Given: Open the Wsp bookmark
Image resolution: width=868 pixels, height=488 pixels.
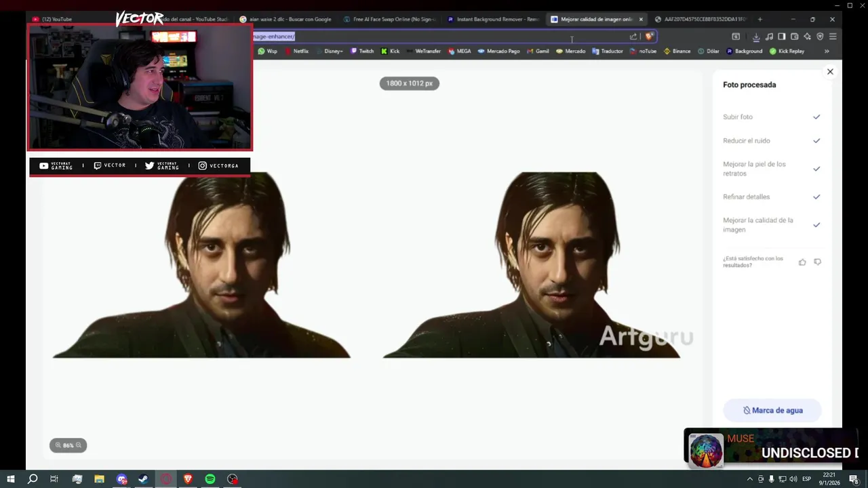Looking at the screenshot, I should pos(267,51).
